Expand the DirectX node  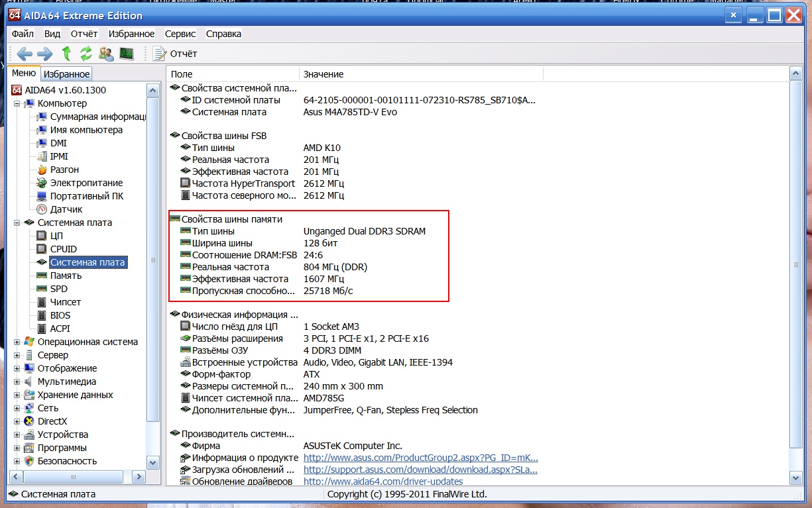click(x=17, y=422)
